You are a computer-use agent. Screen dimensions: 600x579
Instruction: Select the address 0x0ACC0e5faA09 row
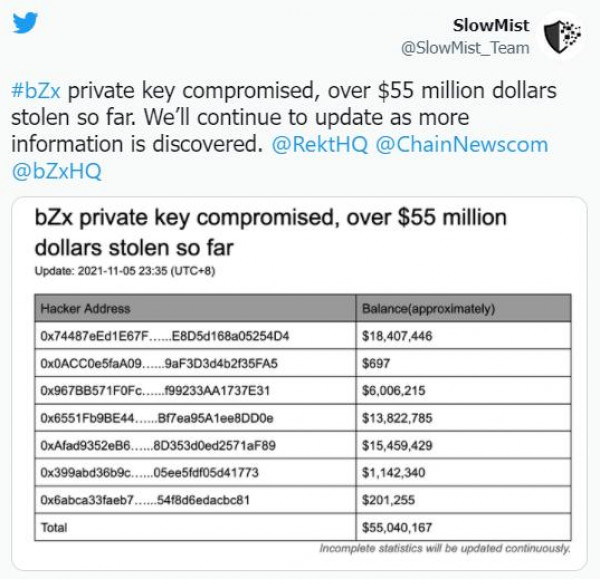303,363
